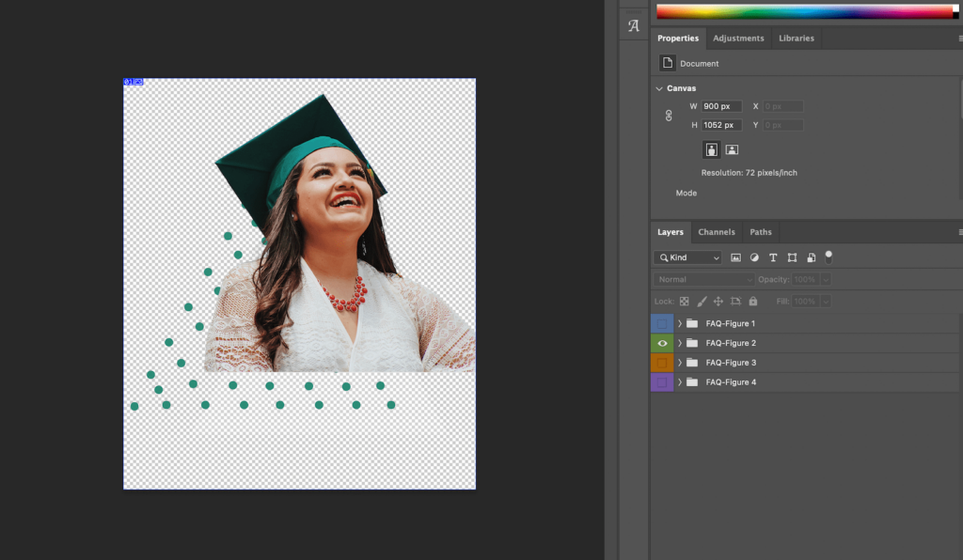The width and height of the screenshot is (963, 560).
Task: Show the FAQ-Figure 1 layer group
Action: [x=662, y=323]
